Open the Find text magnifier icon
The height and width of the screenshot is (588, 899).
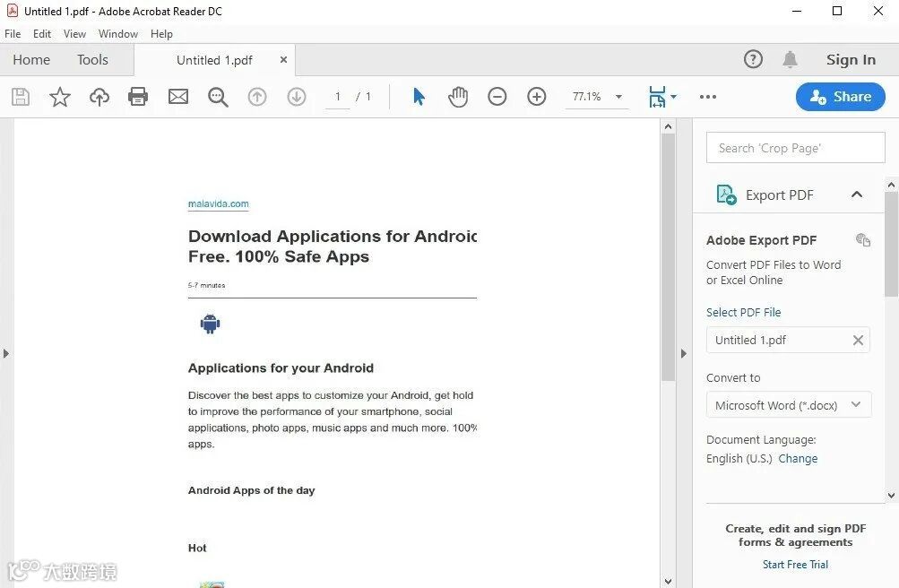coord(218,97)
